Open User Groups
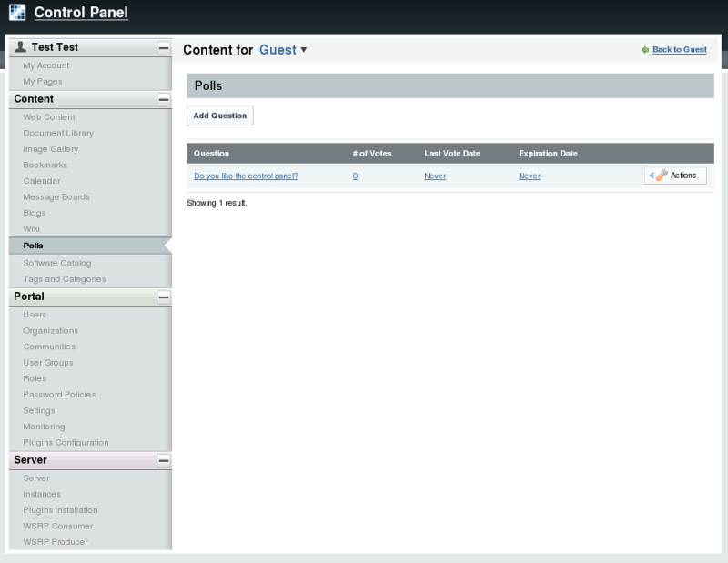The image size is (728, 563). tap(48, 363)
